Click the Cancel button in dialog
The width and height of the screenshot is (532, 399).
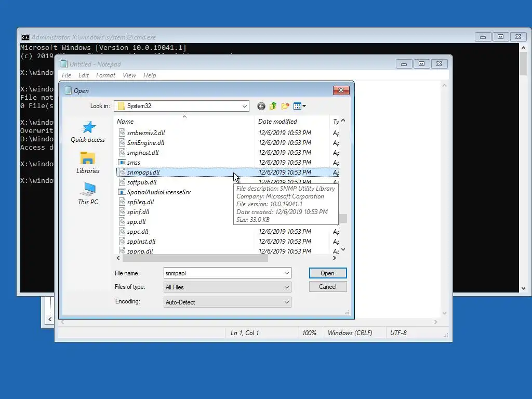pos(328,287)
